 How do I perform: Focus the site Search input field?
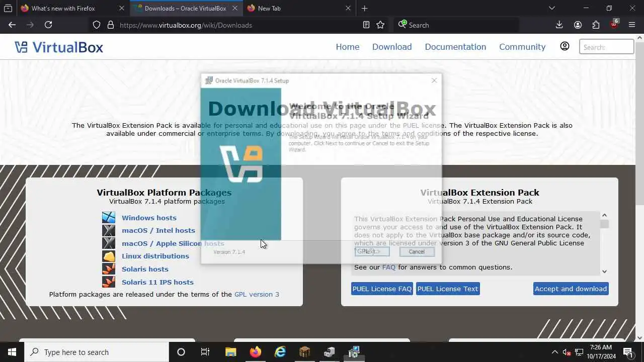coord(606,47)
